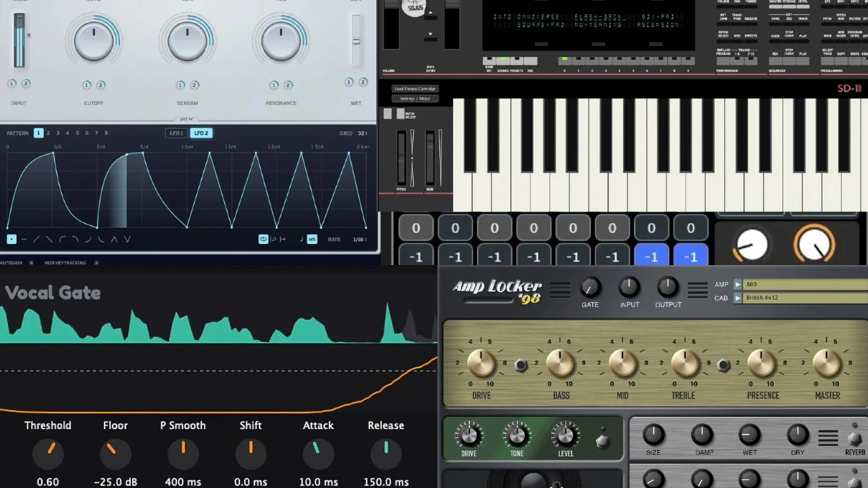This screenshot has width=868, height=488.
Task: Select LFO pattern 1
Action: click(x=39, y=133)
